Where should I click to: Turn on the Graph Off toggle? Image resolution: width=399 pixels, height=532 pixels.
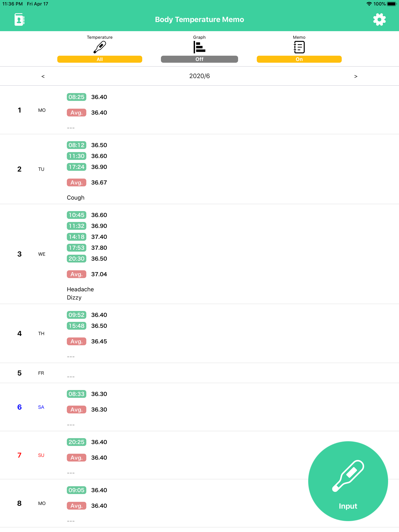tap(199, 59)
